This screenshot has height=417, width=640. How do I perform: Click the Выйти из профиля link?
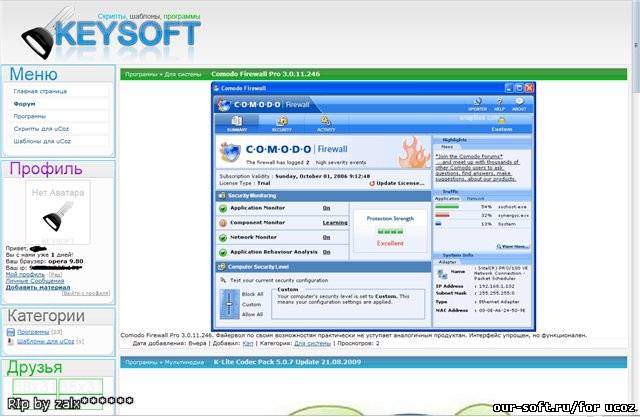tap(86, 293)
